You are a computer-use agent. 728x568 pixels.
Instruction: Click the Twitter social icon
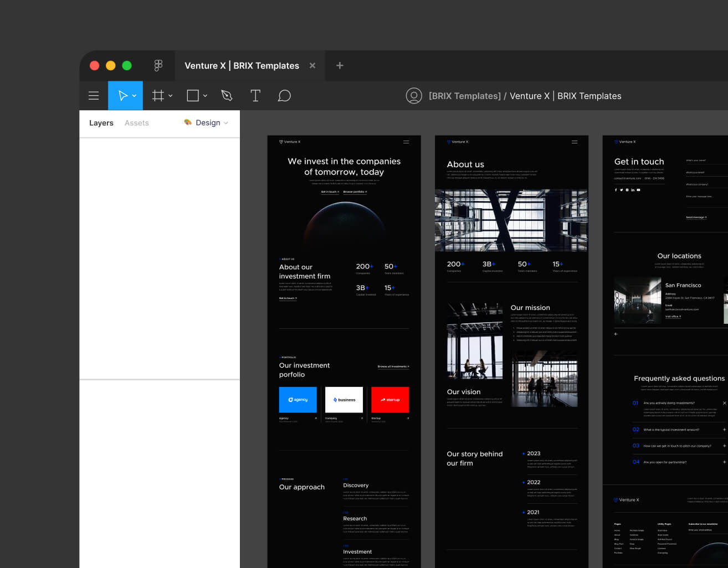(x=621, y=190)
